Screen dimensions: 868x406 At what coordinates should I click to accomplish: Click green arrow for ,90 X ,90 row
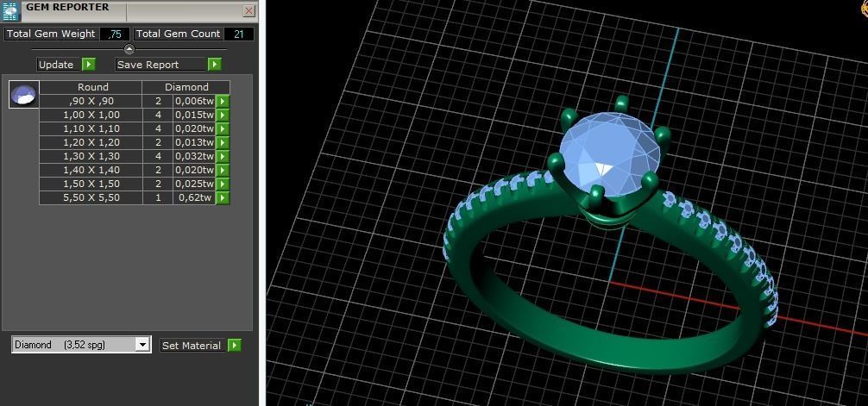click(x=223, y=101)
